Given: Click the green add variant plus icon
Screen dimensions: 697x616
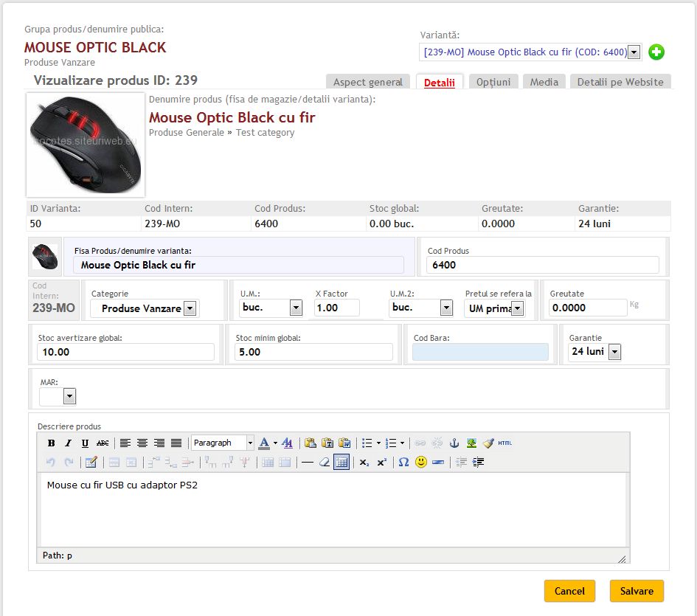Looking at the screenshot, I should (656, 52).
